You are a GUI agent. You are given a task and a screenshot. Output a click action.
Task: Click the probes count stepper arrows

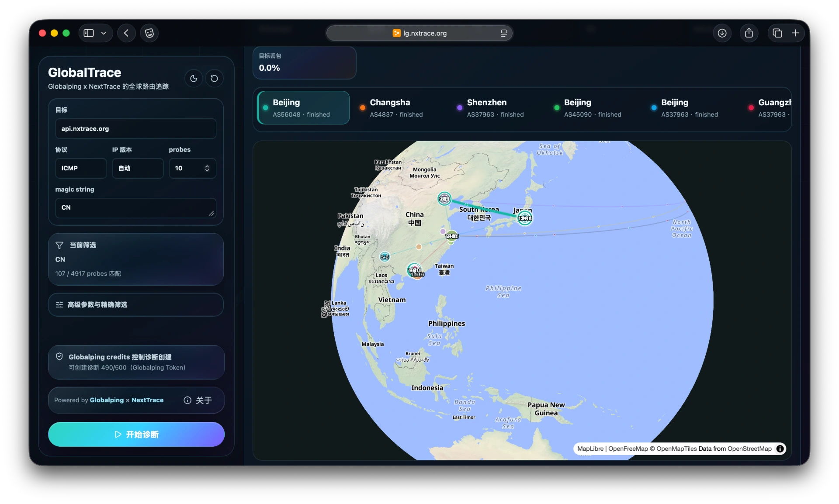click(207, 168)
